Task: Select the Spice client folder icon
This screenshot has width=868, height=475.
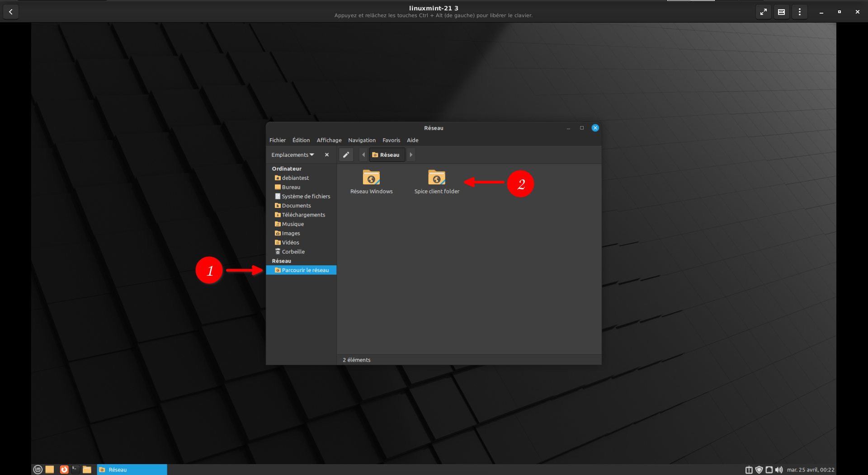Action: [x=437, y=182]
